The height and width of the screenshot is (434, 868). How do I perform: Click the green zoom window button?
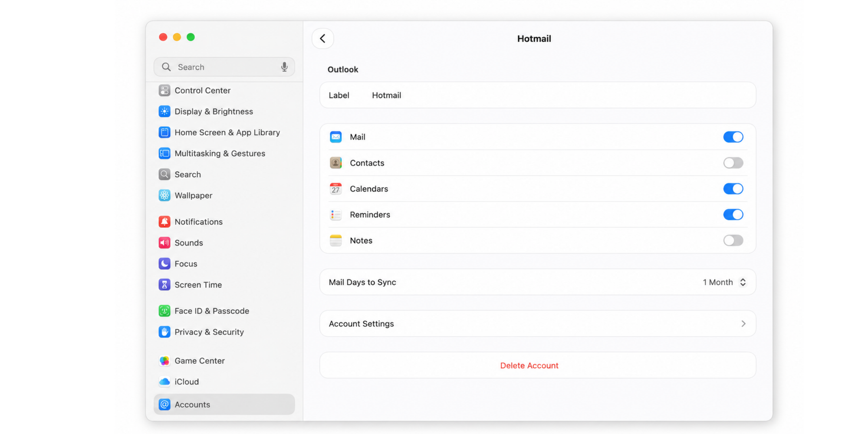point(191,37)
